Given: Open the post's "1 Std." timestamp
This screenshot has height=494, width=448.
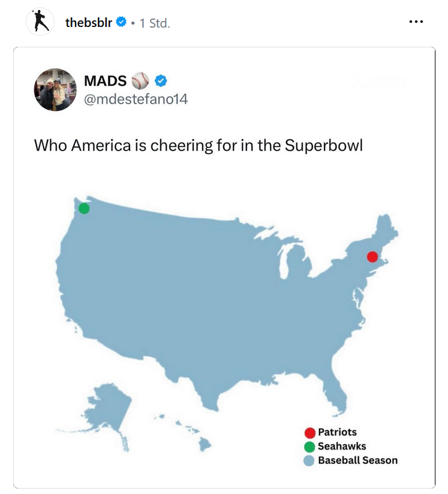Looking at the screenshot, I should pyautogui.click(x=155, y=23).
